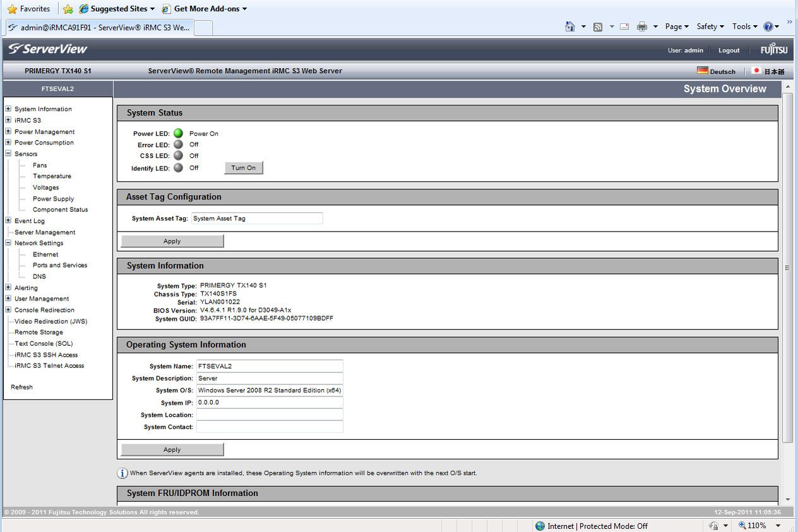Expand the Console Redirection node
This screenshot has height=532, width=798.
8,310
